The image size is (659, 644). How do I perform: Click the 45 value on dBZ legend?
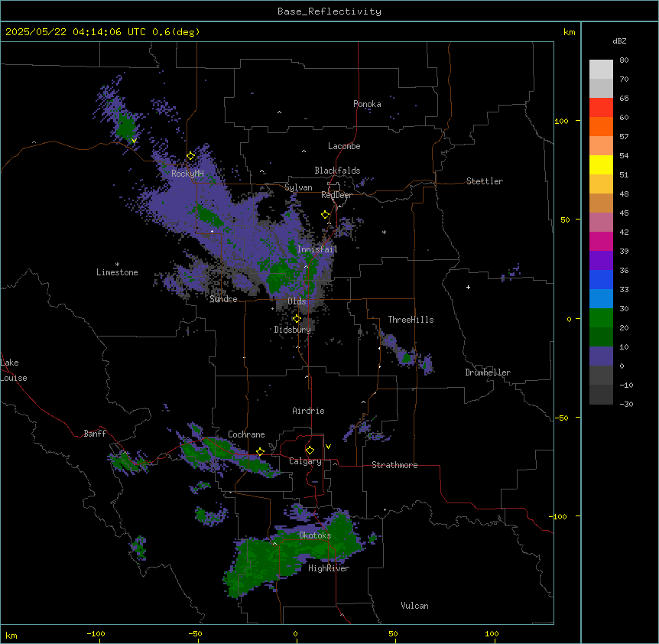624,213
